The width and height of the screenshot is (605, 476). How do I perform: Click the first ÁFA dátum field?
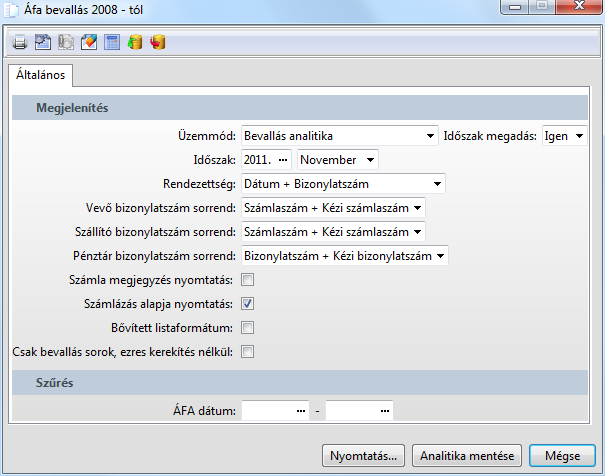coord(275,410)
